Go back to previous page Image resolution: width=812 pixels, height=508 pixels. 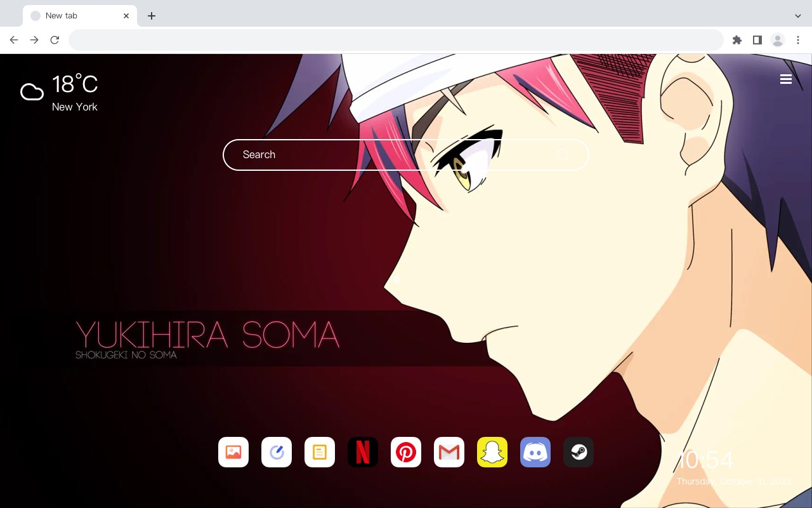click(14, 40)
